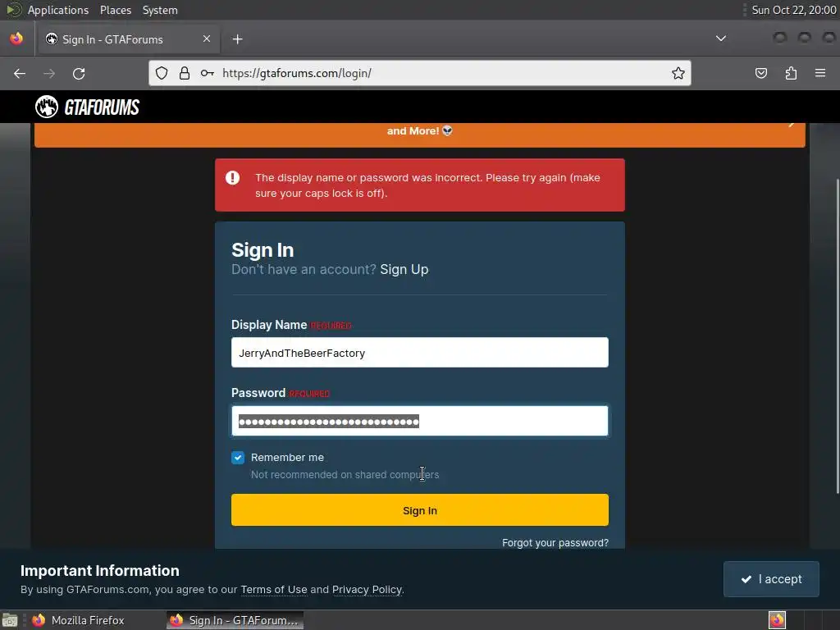
Task: Click the URL address bar text
Action: 297,73
